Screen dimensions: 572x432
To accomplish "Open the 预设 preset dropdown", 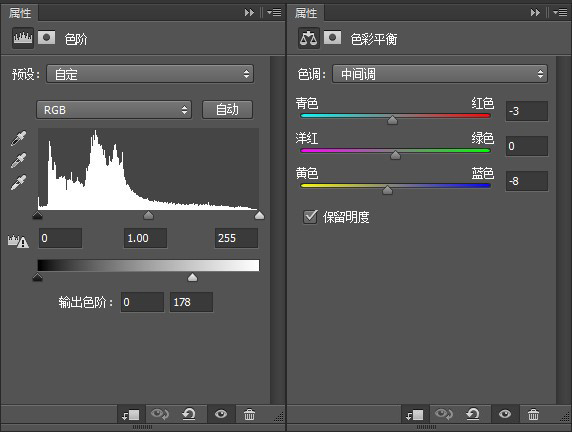I will click(150, 74).
